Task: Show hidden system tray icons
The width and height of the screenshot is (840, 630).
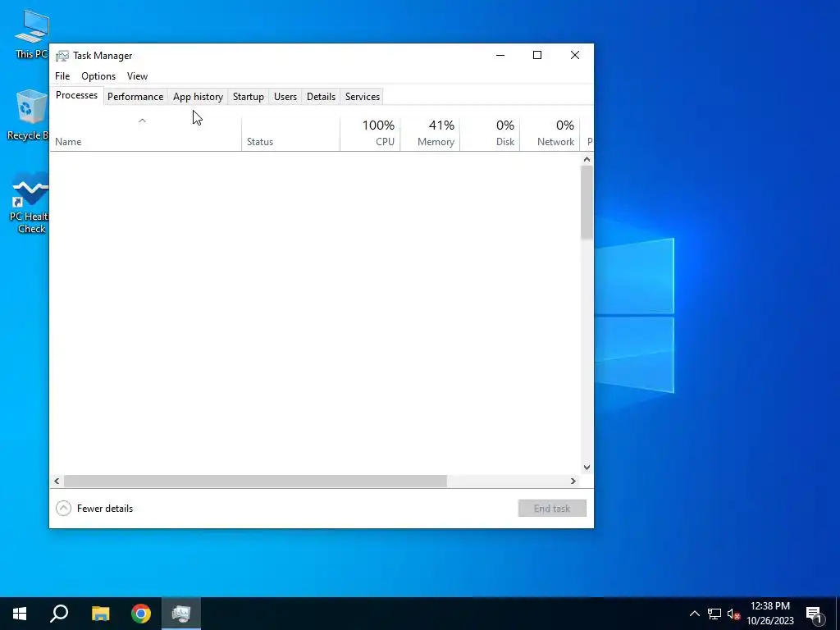Action: coord(694,614)
